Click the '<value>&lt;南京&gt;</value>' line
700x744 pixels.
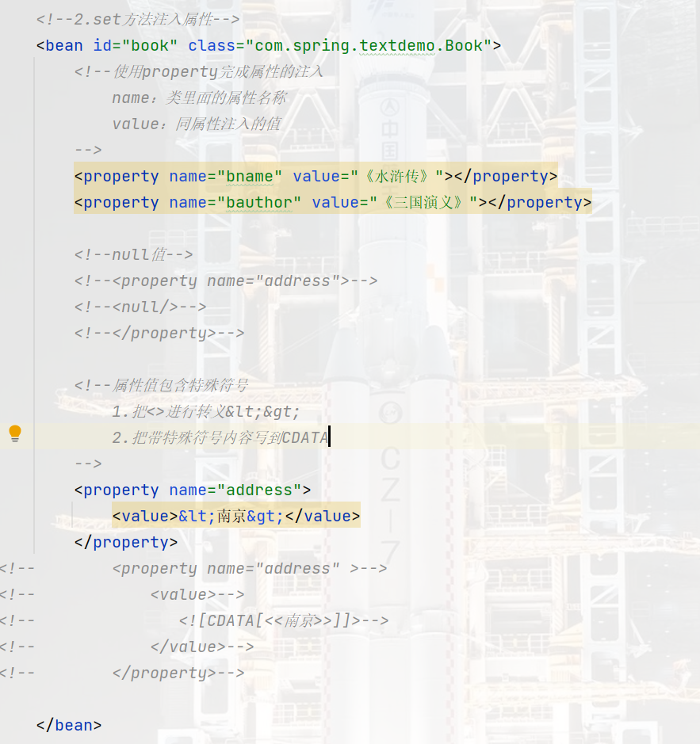pos(236,517)
